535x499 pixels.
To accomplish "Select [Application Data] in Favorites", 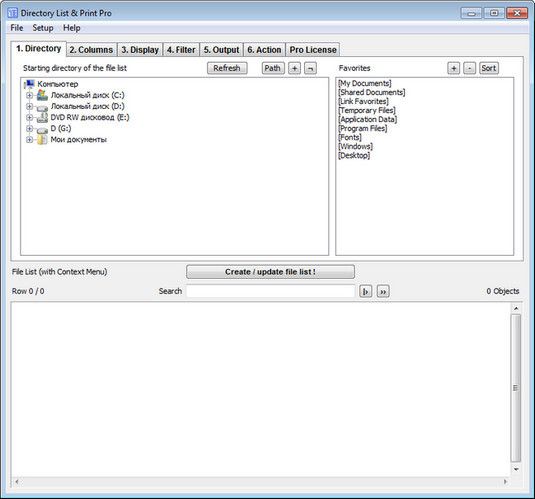I will pos(367,119).
